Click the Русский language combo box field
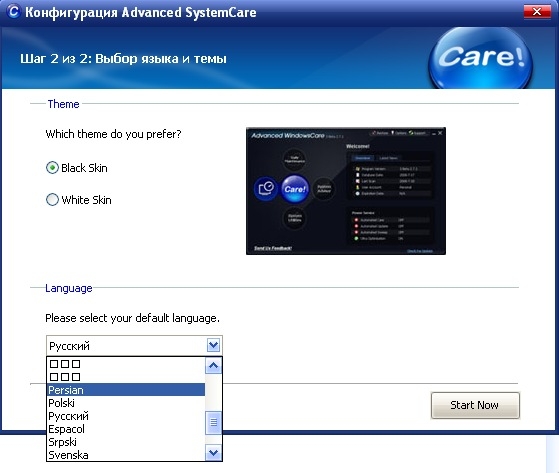The height and width of the screenshot is (473, 559). (134, 345)
